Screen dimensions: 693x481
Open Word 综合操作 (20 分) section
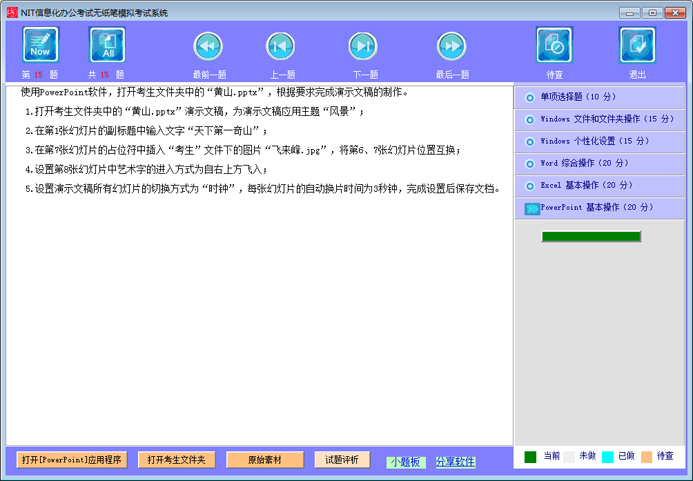[599, 163]
